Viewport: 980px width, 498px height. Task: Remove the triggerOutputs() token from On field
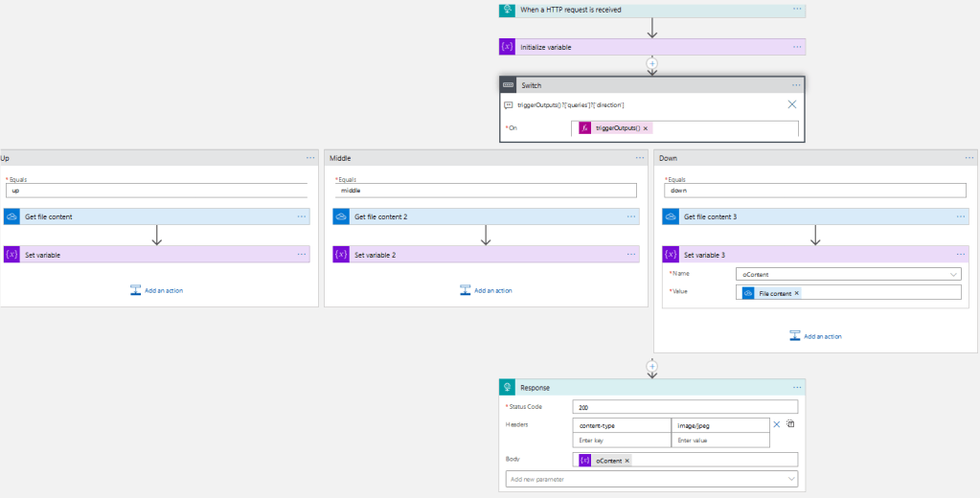(x=646, y=128)
